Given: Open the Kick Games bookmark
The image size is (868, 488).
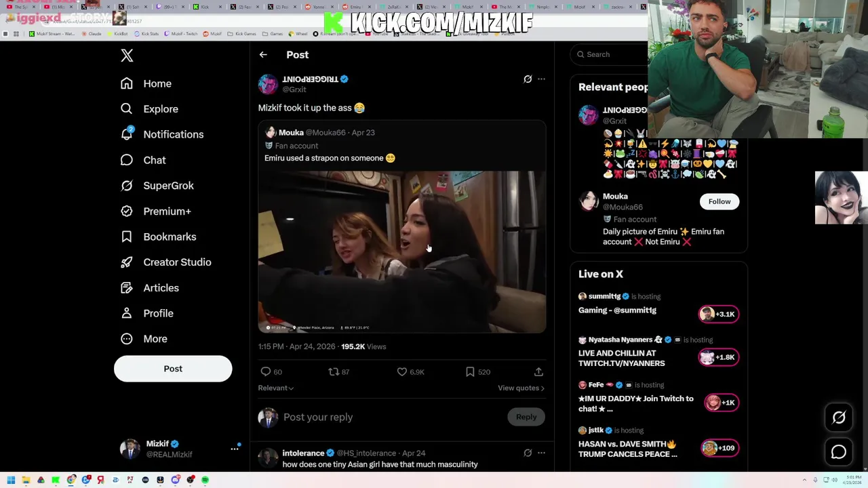Looking at the screenshot, I should pyautogui.click(x=242, y=34).
